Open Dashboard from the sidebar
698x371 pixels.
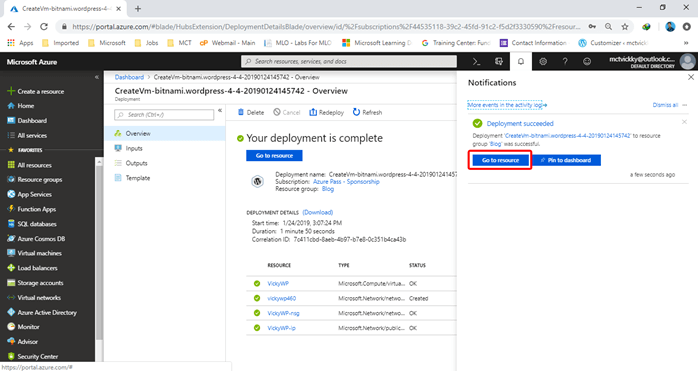27,120
